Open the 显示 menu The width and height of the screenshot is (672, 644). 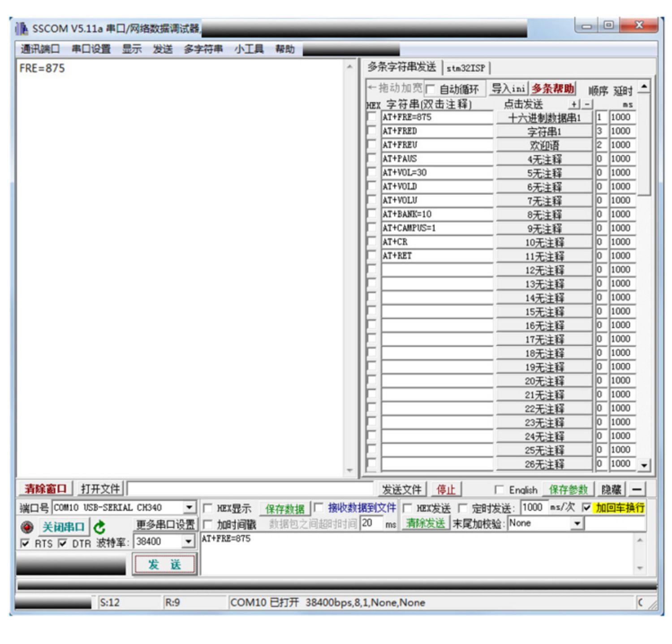pos(132,49)
